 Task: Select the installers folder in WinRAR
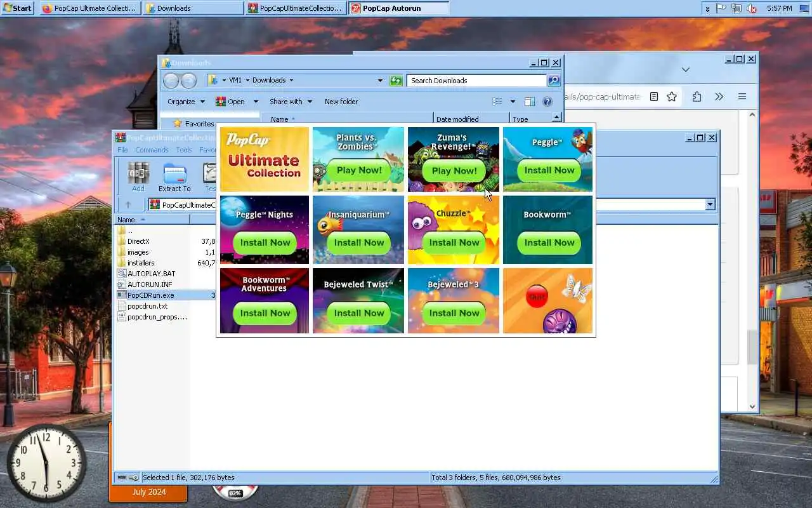[x=141, y=263]
